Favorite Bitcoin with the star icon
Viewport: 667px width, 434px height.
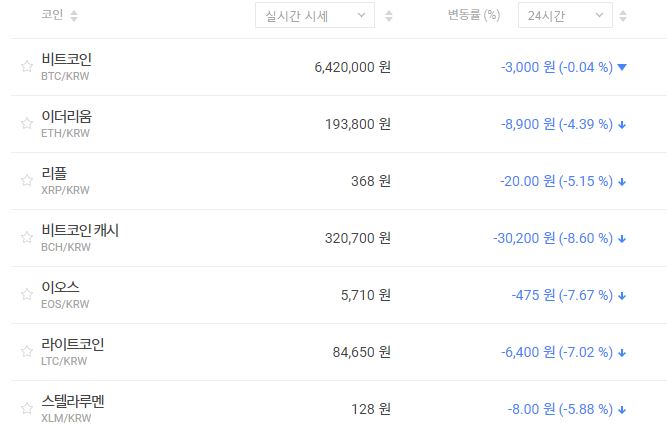(x=27, y=67)
